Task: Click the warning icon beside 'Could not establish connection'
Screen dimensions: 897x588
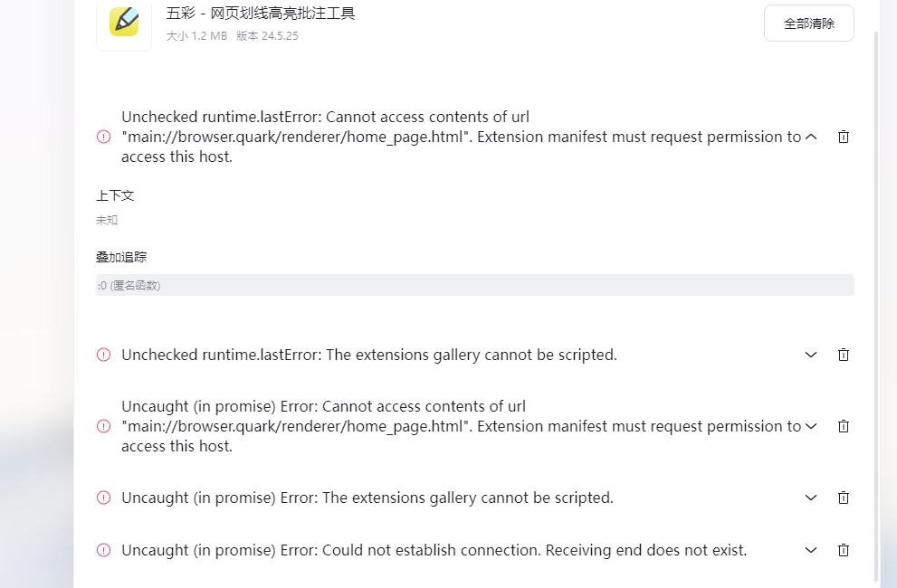Action: pos(103,550)
